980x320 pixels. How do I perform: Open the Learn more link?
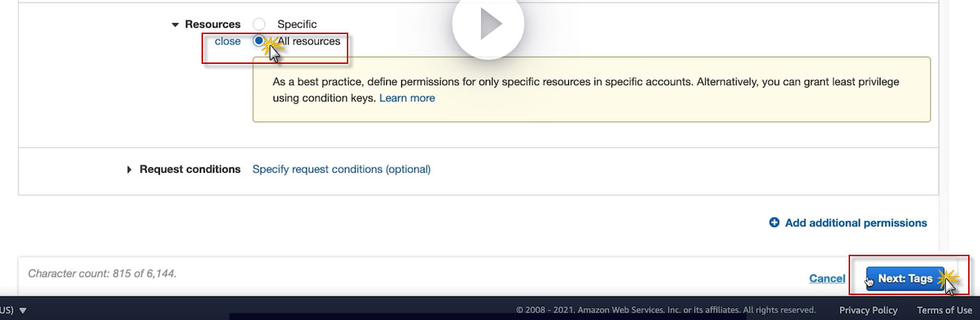click(407, 98)
